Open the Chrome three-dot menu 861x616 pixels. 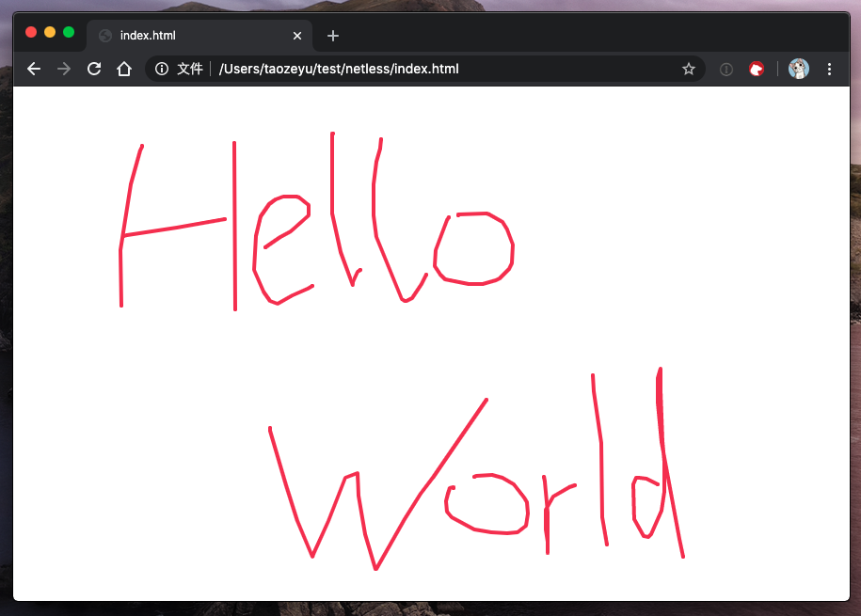click(x=829, y=69)
